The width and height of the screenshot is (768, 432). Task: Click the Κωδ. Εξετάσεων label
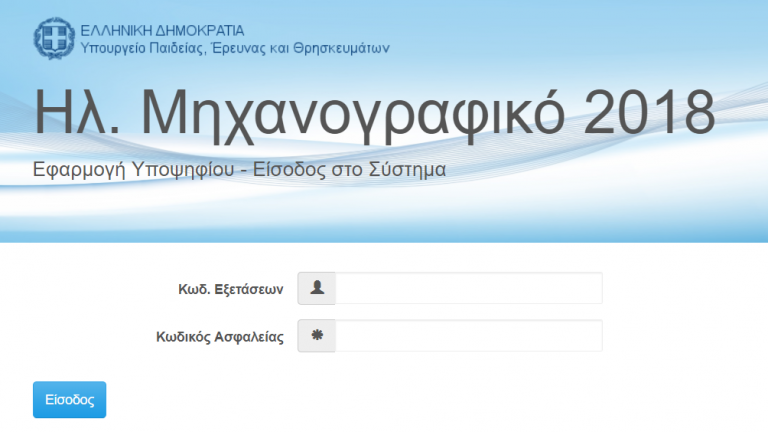point(231,290)
